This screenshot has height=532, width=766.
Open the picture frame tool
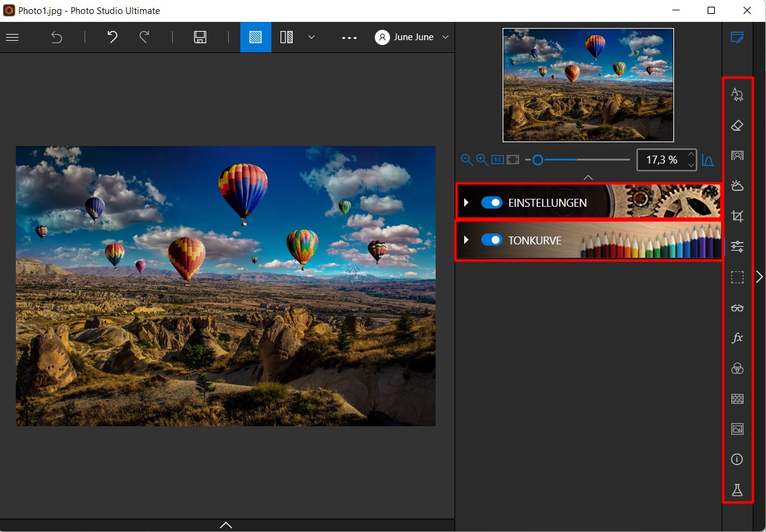[x=737, y=429]
